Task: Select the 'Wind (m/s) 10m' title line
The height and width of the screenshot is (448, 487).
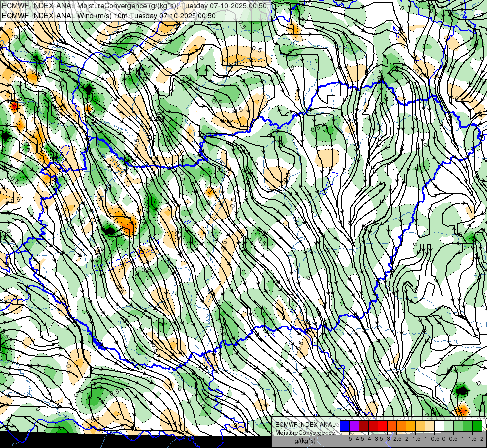Action: (109, 15)
